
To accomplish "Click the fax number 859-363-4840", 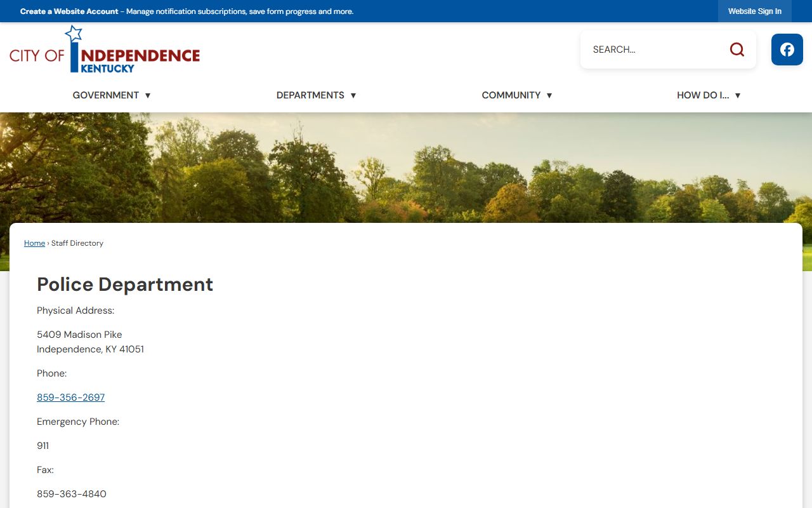I will (x=72, y=494).
